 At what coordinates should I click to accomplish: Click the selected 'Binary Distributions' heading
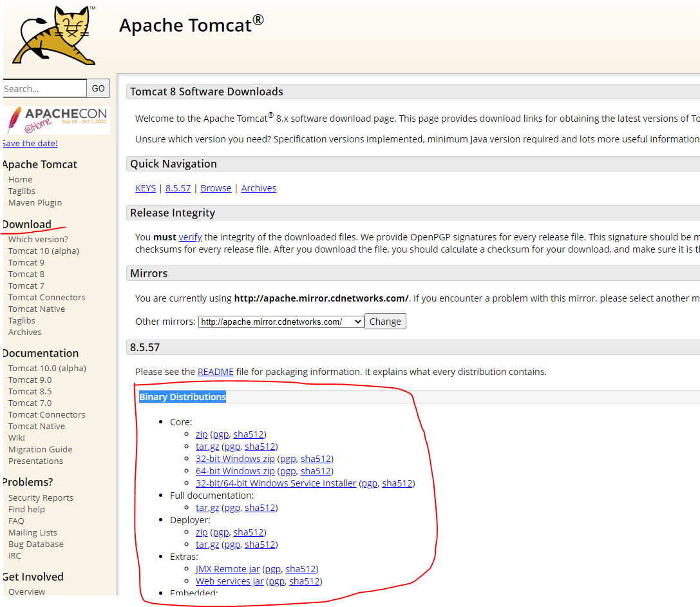183,397
